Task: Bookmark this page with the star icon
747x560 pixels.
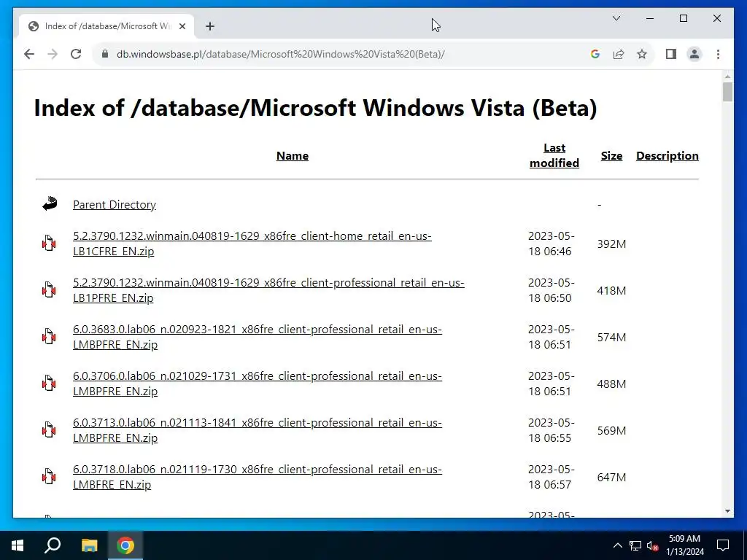Action: tap(642, 54)
